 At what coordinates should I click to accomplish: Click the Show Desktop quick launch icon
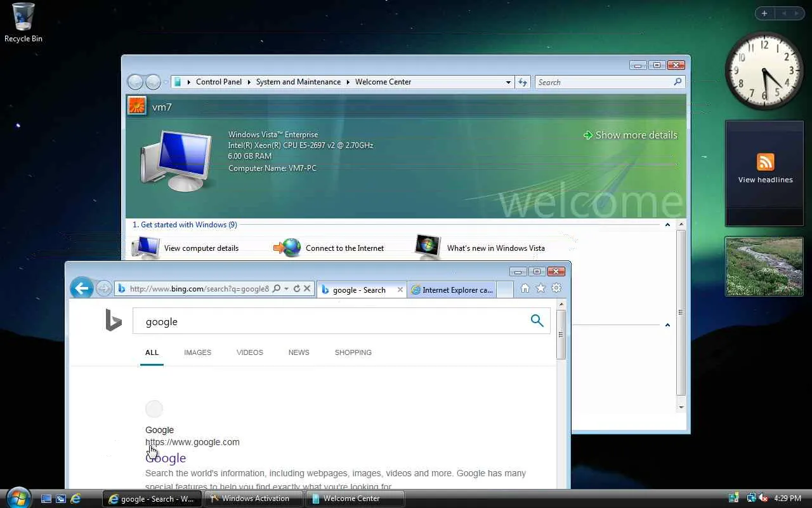46,499
